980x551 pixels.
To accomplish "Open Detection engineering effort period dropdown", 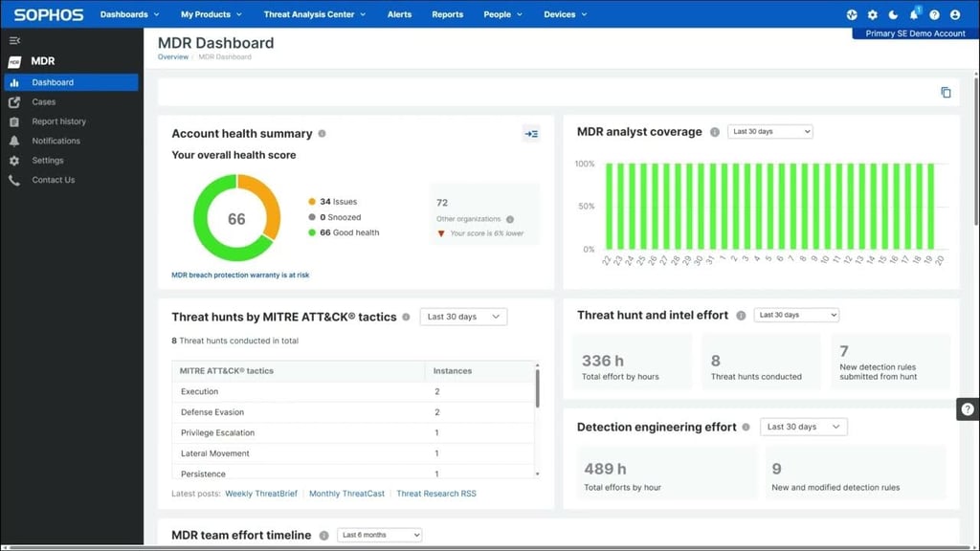I will click(803, 427).
